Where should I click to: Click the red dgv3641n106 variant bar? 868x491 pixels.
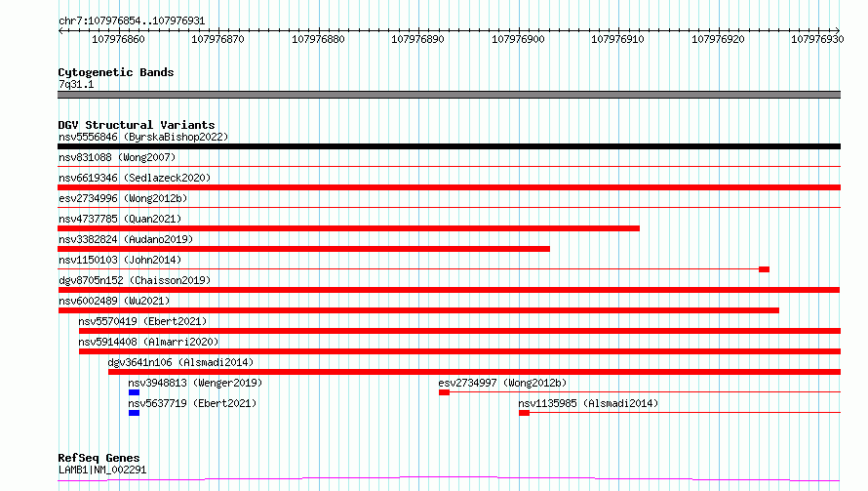[474, 372]
